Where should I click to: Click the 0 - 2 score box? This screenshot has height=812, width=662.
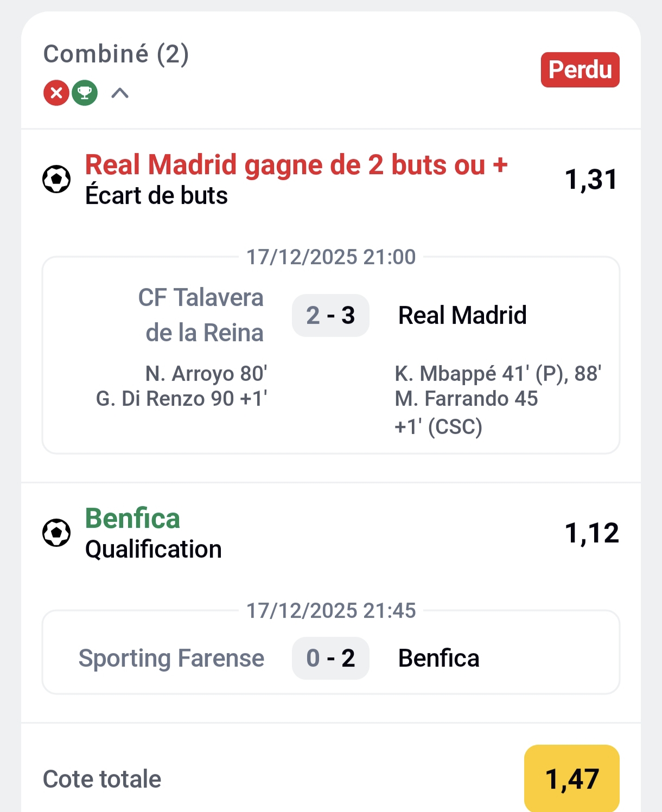[x=330, y=658]
